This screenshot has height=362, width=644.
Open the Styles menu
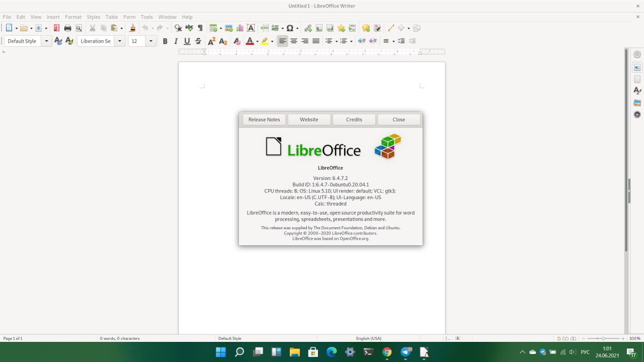94,17
